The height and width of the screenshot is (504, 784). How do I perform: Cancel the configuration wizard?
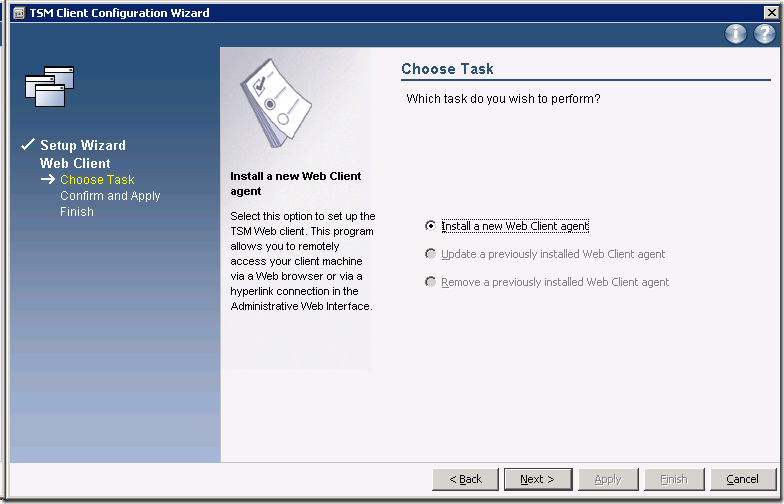coord(742,479)
